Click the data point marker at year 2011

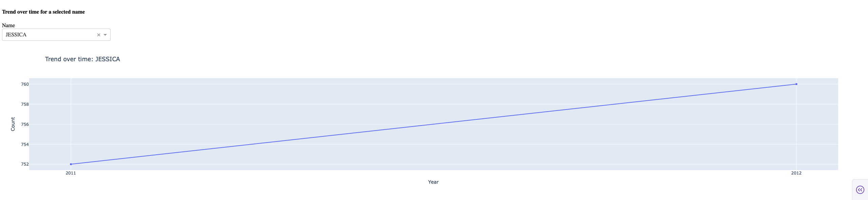click(x=71, y=164)
